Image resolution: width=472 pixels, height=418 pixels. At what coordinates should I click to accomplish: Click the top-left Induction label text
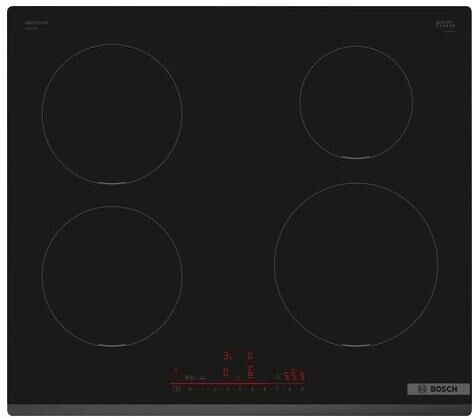[x=36, y=23]
